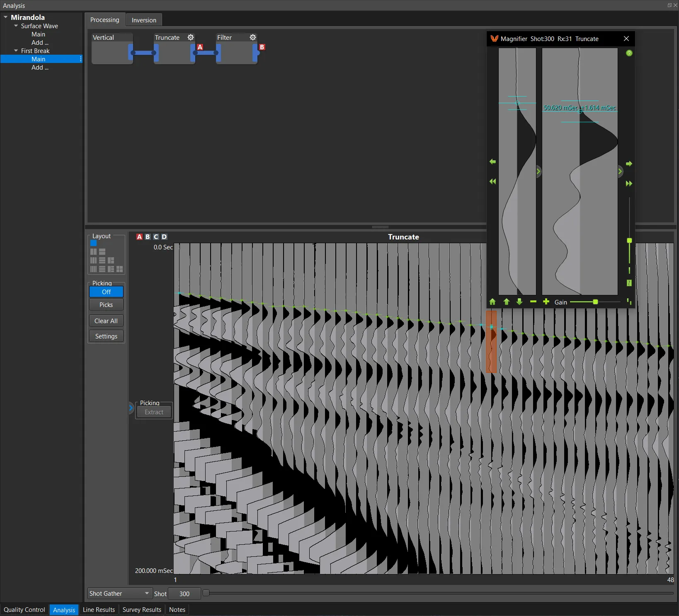
Task: Open the Line Results tab
Action: pyautogui.click(x=99, y=610)
